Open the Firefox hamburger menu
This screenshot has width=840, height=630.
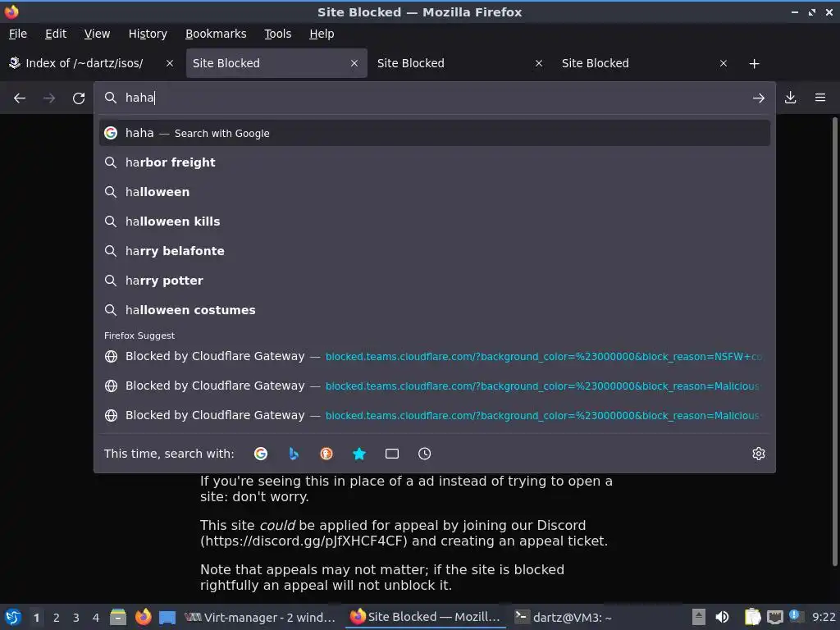click(x=819, y=98)
